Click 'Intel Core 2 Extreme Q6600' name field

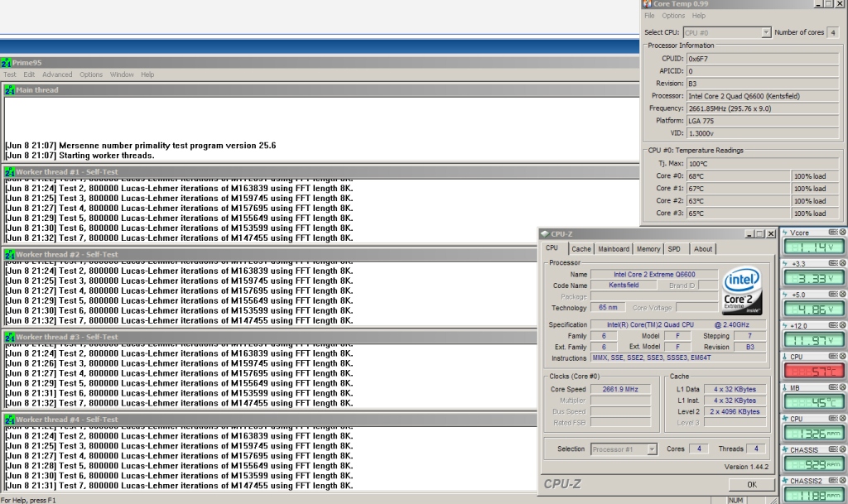pos(654,275)
